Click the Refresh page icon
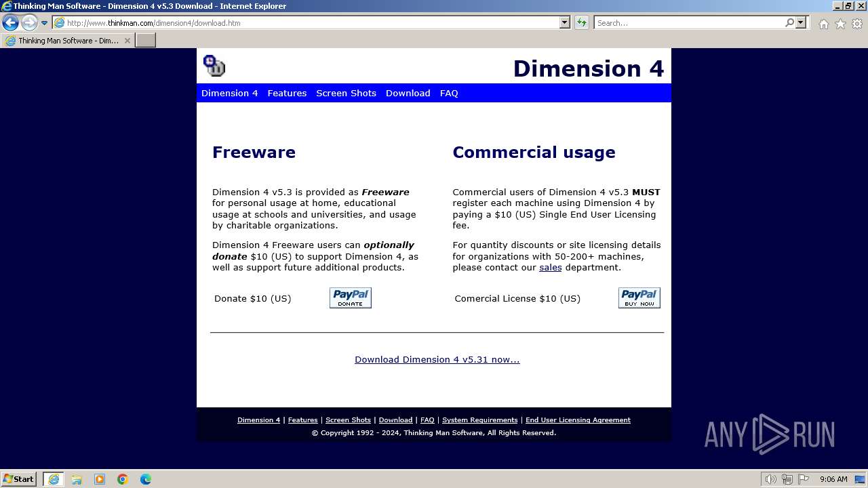Viewport: 868px width, 488px height. (x=582, y=22)
